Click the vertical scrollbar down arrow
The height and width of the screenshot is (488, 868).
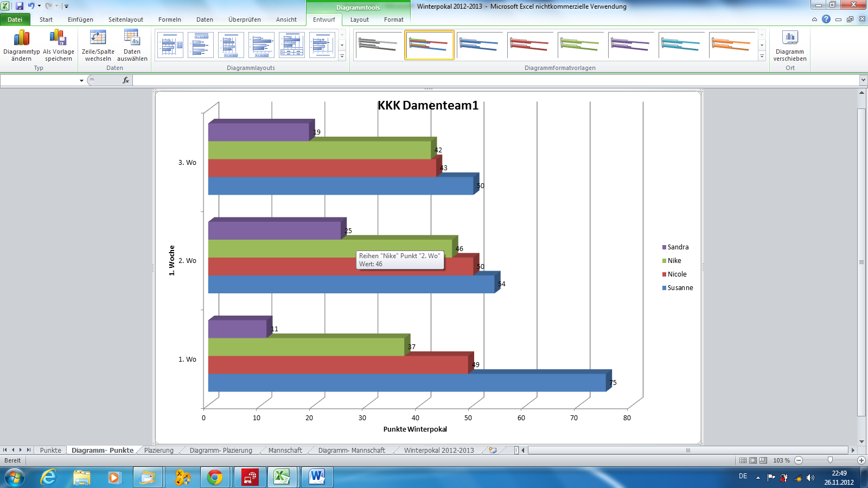tap(861, 441)
